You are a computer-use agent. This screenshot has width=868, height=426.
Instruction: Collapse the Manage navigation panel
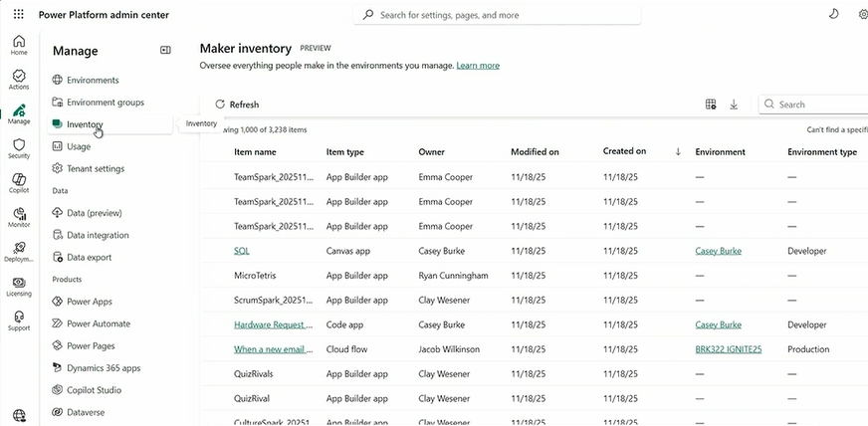tap(165, 51)
